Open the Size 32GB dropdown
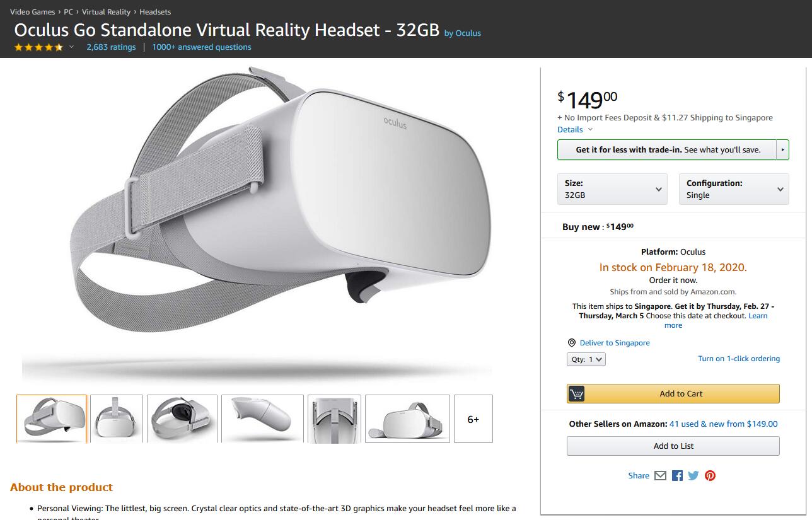This screenshot has width=812, height=520. (612, 189)
